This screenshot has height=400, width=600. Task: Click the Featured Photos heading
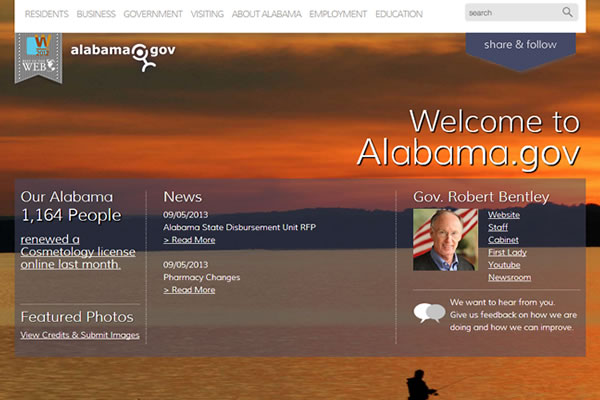coord(77,317)
